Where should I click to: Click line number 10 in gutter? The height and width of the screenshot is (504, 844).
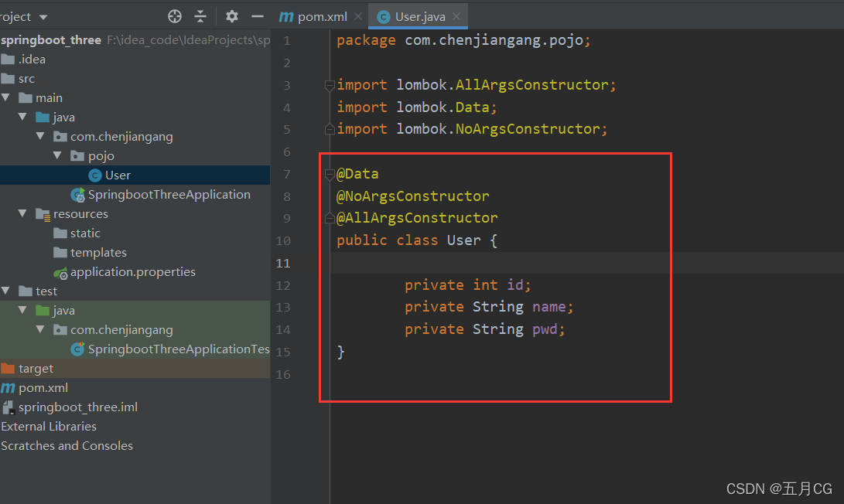(283, 240)
